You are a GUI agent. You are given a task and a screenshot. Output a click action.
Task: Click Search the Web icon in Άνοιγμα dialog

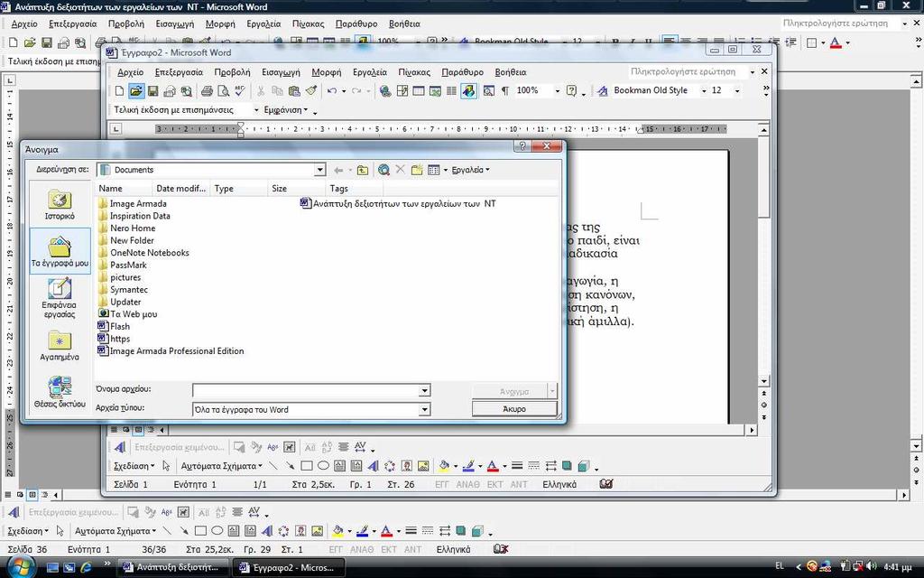pos(383,170)
